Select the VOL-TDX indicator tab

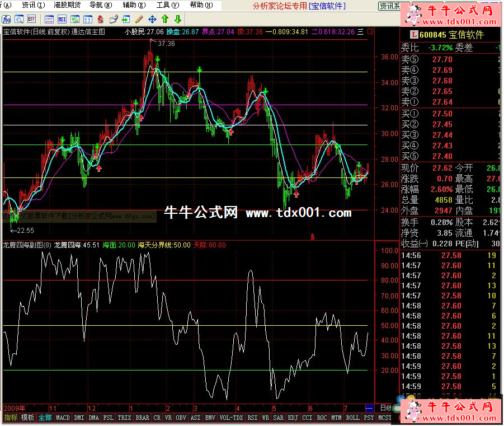click(x=231, y=418)
